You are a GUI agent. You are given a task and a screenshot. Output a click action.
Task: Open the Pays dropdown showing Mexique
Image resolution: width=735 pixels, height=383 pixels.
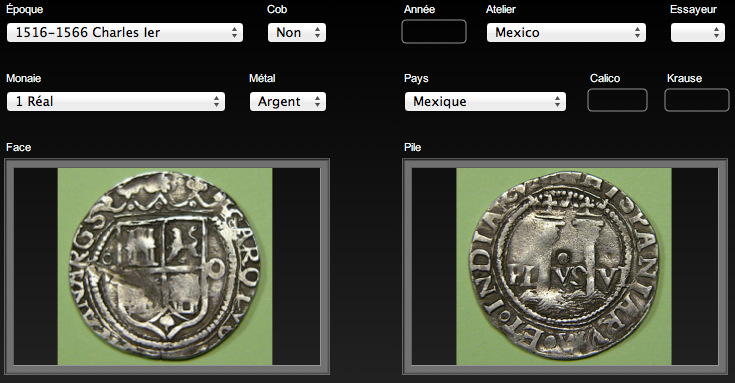point(485,101)
